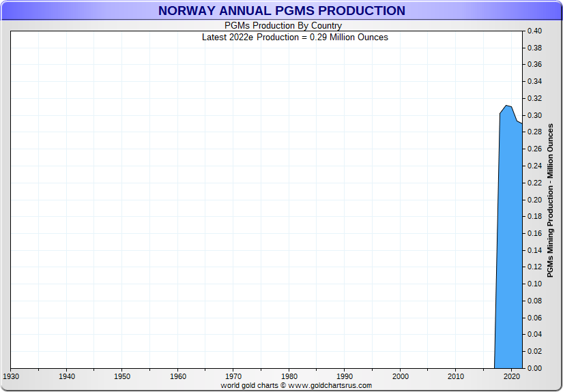Click the 0.30 y-axis value

click(534, 116)
